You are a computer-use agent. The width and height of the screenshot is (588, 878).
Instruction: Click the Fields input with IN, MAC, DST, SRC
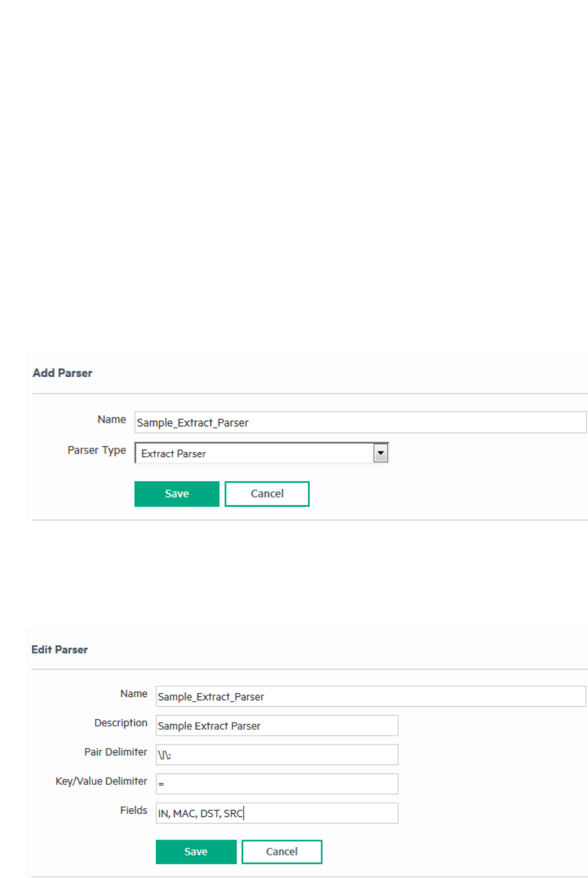pyautogui.click(x=276, y=813)
